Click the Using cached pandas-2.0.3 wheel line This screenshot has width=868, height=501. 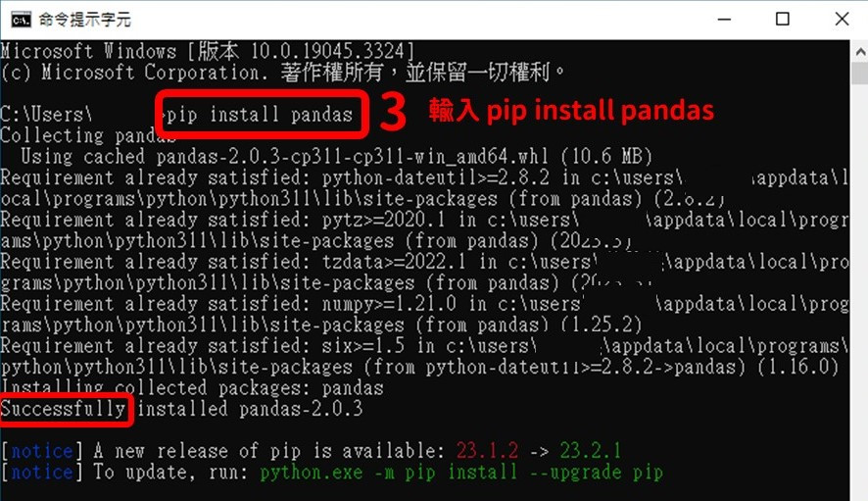(337, 157)
